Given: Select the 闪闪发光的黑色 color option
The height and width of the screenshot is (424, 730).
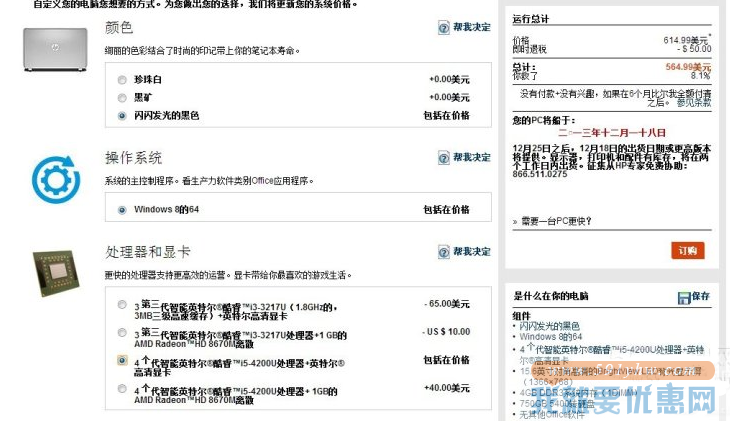Looking at the screenshot, I should click(x=122, y=115).
